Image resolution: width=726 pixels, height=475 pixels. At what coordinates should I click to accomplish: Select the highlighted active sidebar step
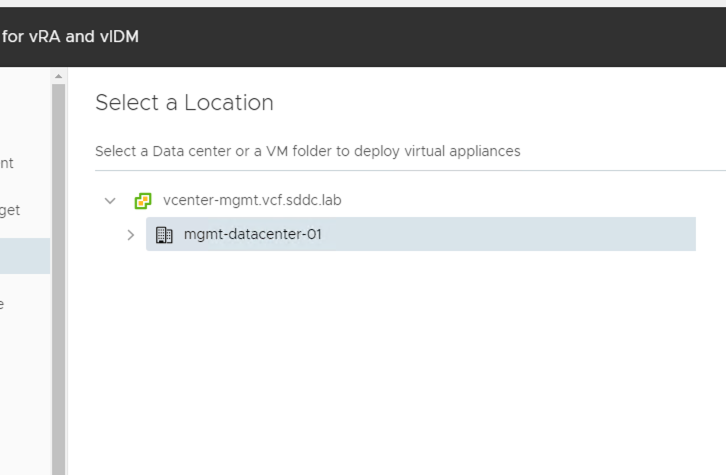coord(24,256)
